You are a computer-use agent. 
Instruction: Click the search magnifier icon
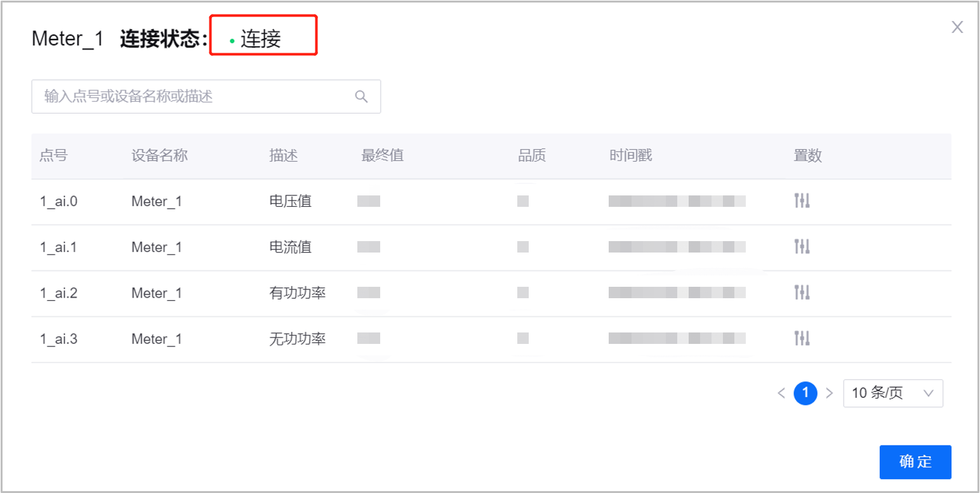click(x=361, y=96)
